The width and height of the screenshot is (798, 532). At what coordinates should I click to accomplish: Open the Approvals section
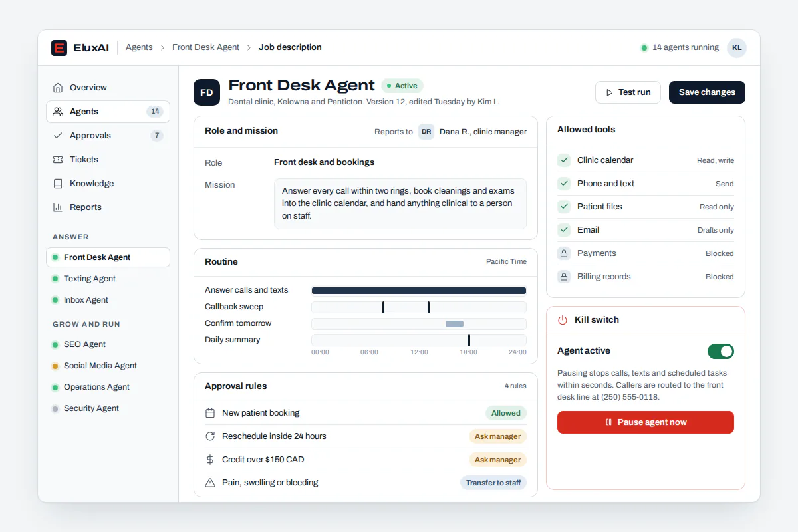[108, 136]
